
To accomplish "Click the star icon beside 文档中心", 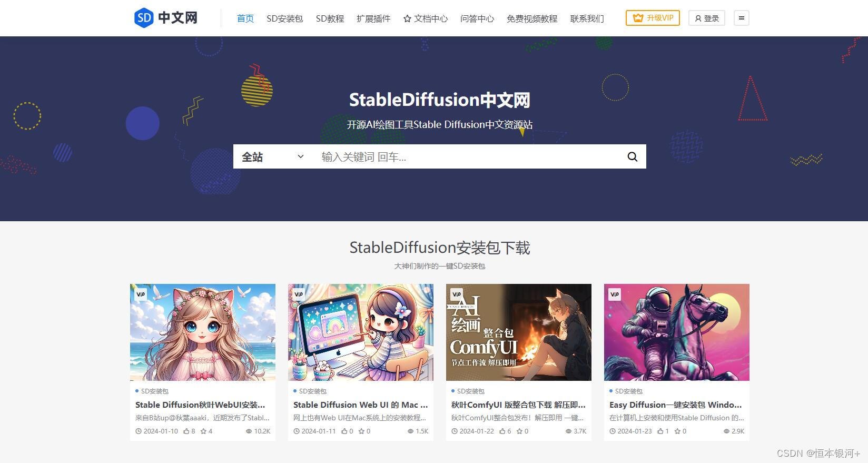I will click(407, 19).
